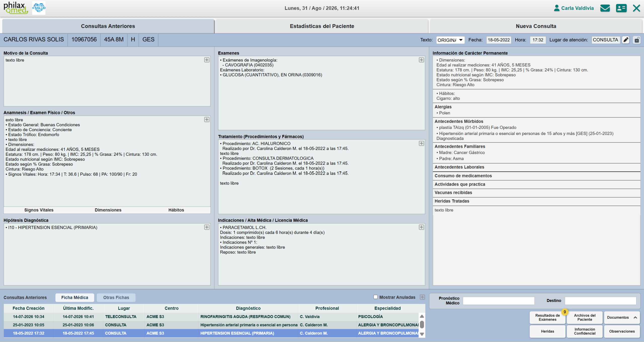The image size is (644, 342).
Task: Click plus icon next to Mostrar Anuladas
Action: 422,297
